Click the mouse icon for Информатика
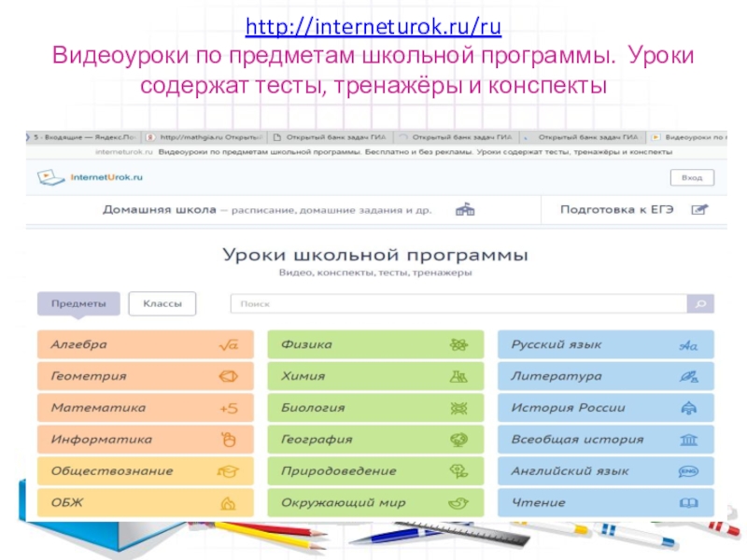747x560 pixels. pos(229,440)
